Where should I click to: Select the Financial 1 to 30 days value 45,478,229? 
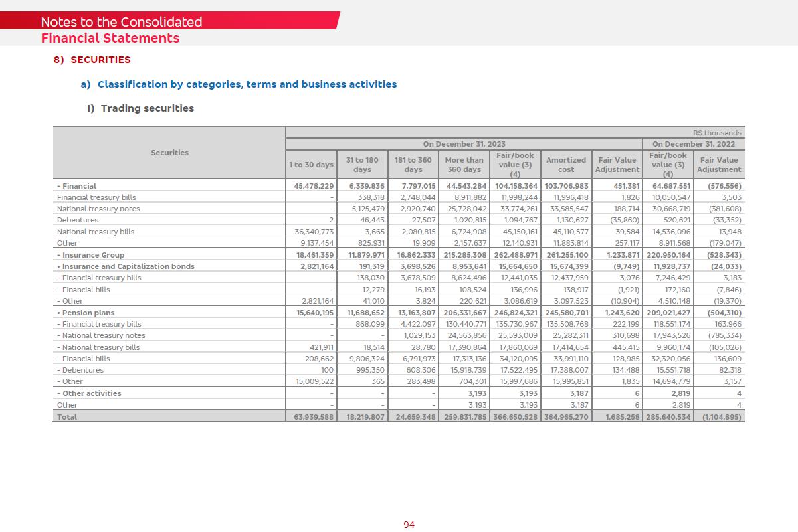click(x=314, y=186)
